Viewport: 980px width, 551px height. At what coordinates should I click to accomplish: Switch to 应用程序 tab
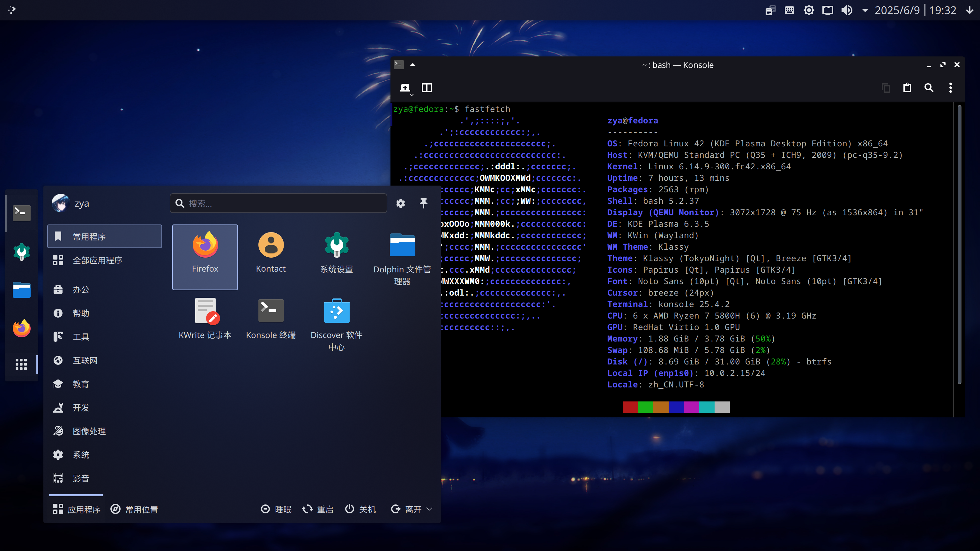(77, 509)
